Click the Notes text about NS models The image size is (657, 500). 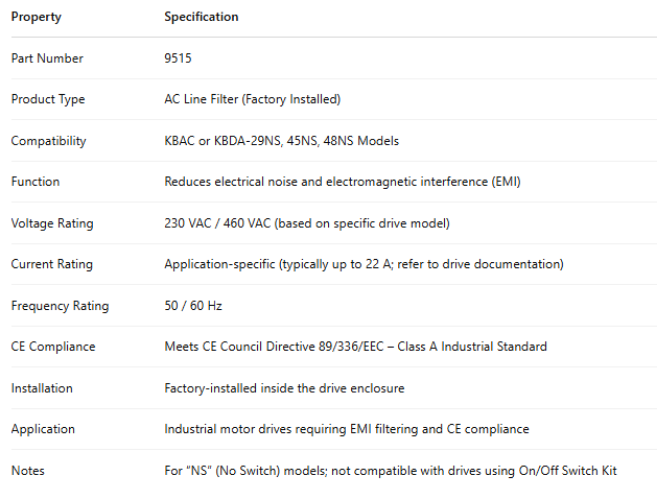[397, 470]
